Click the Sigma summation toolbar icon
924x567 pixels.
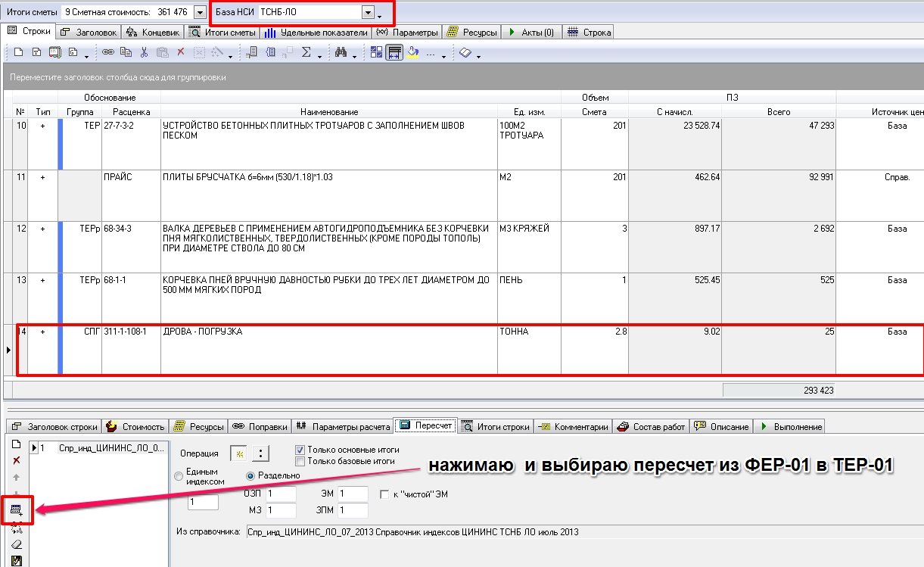306,52
